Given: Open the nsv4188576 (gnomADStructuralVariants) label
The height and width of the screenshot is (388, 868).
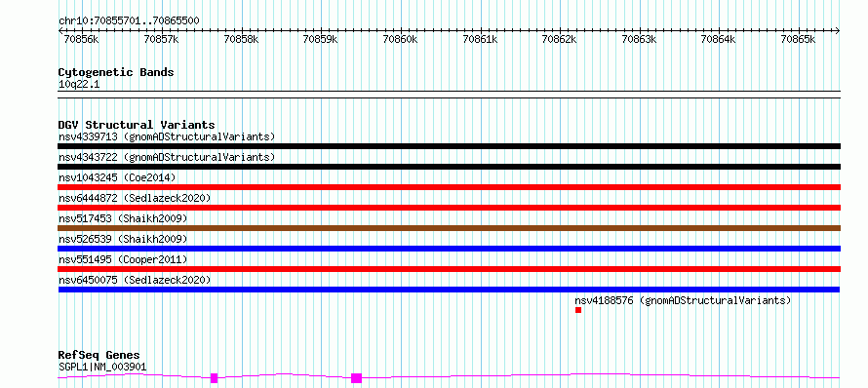Looking at the screenshot, I should point(683,300).
